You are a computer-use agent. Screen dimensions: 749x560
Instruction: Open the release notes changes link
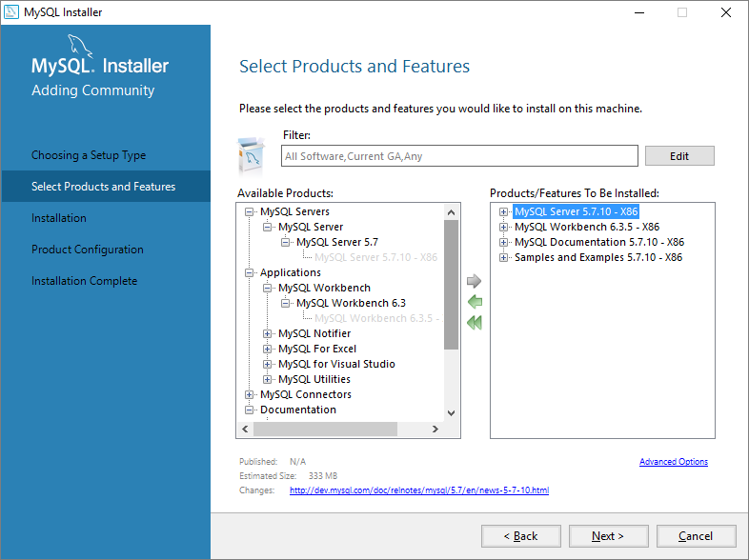pyautogui.click(x=419, y=490)
